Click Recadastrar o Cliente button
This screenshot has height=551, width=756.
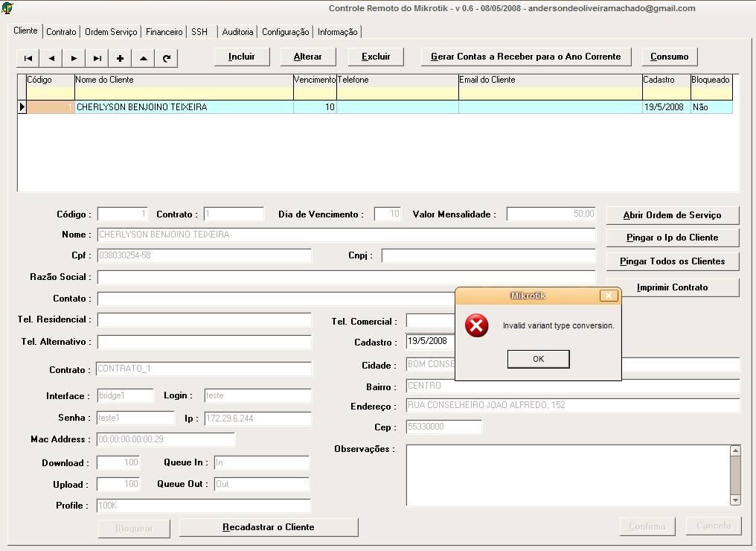click(269, 527)
